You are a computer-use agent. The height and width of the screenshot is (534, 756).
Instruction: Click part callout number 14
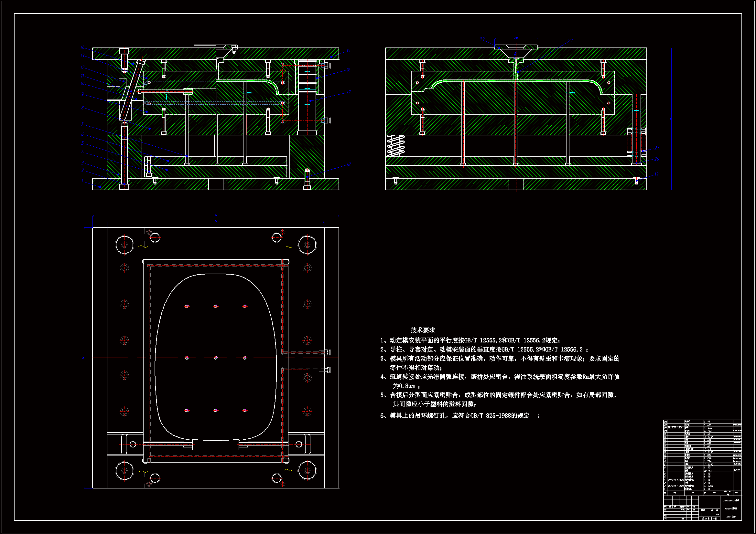tap(82, 47)
